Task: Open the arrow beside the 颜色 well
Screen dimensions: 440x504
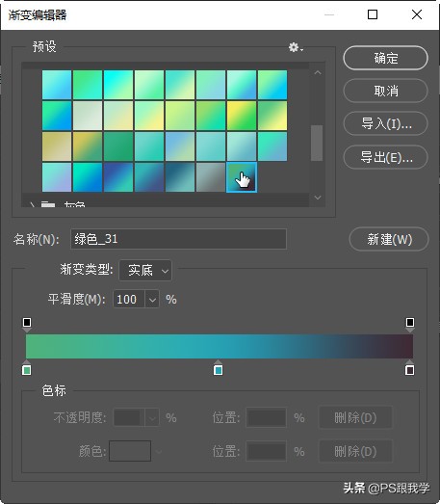Action: tap(158, 452)
